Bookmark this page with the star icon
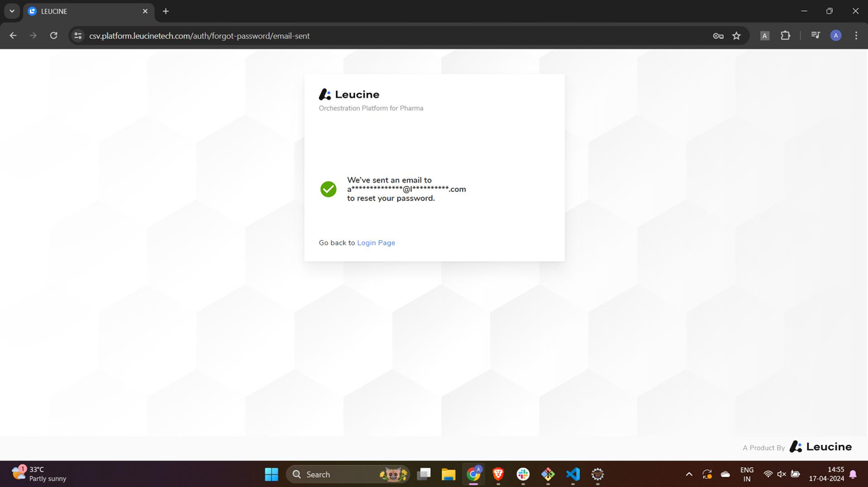 736,36
